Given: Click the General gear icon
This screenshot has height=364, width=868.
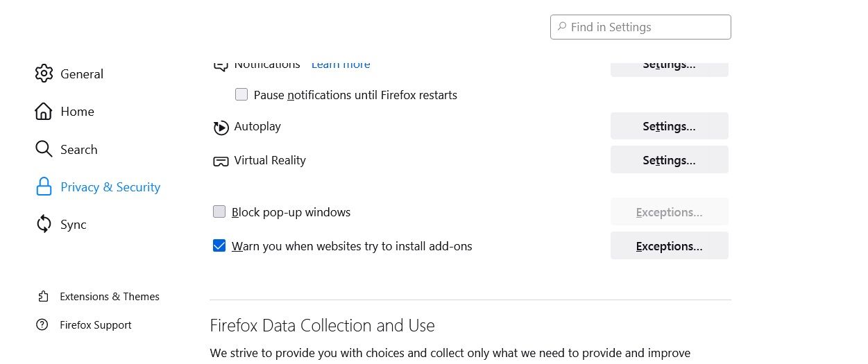Looking at the screenshot, I should [x=44, y=73].
